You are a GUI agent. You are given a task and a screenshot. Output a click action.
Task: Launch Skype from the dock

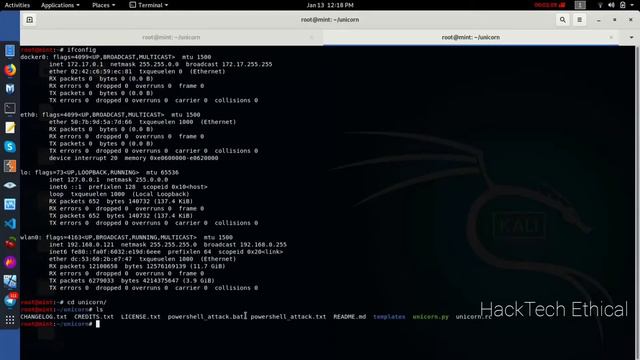(x=10, y=147)
